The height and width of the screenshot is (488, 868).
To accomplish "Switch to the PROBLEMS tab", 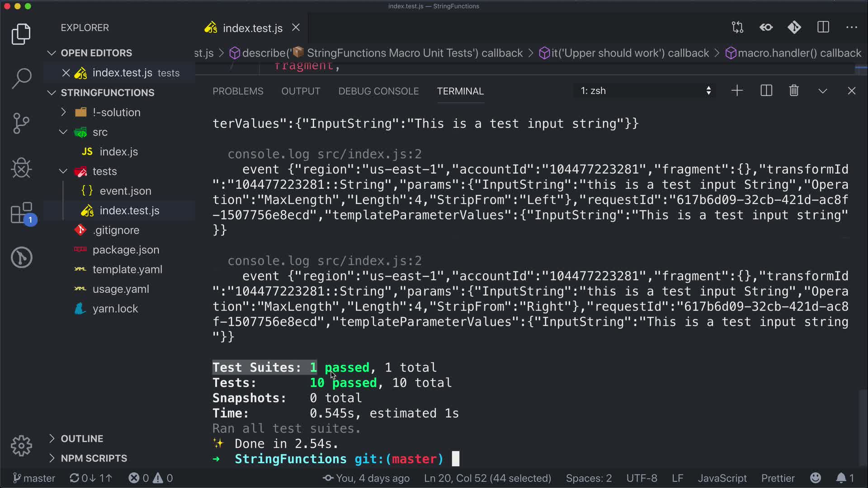I will (238, 91).
